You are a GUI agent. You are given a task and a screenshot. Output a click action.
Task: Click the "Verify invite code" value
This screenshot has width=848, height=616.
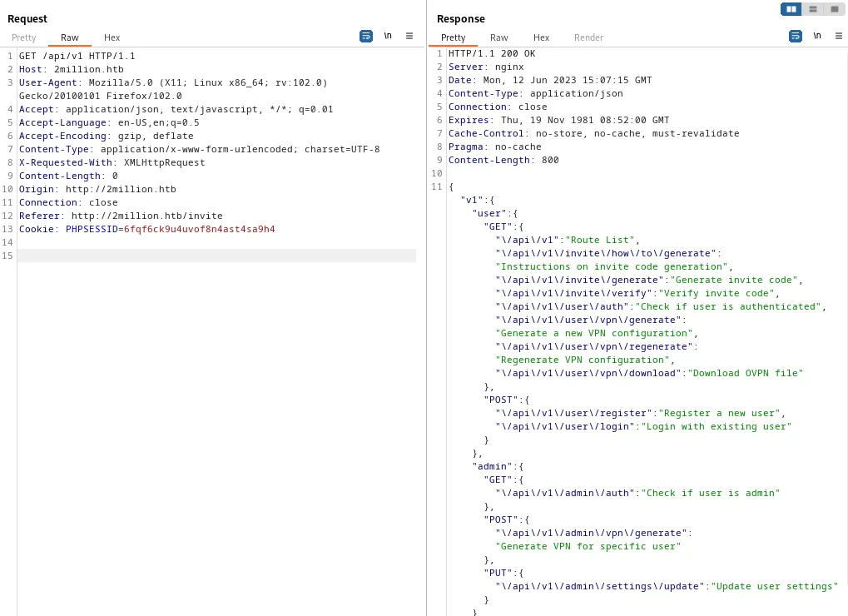tap(717, 293)
